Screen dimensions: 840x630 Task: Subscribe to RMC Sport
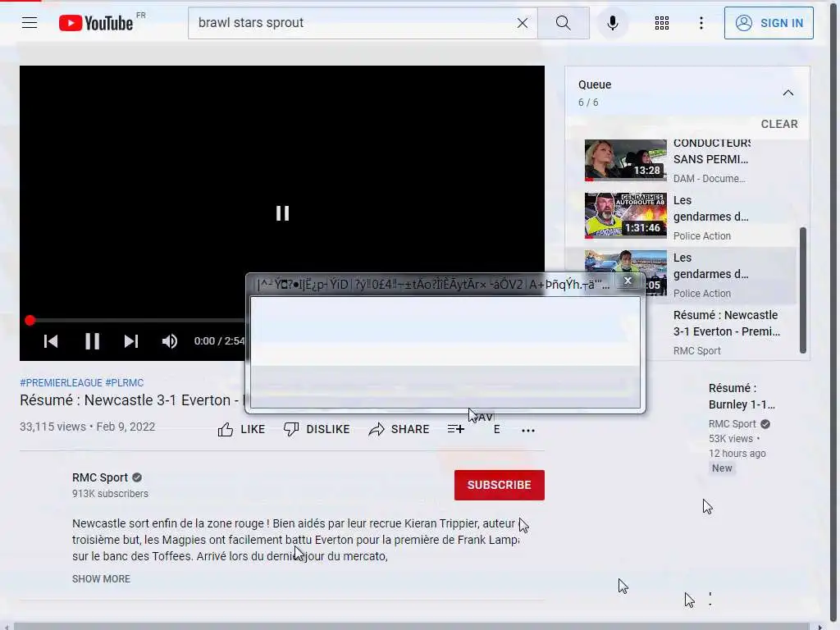(500, 485)
